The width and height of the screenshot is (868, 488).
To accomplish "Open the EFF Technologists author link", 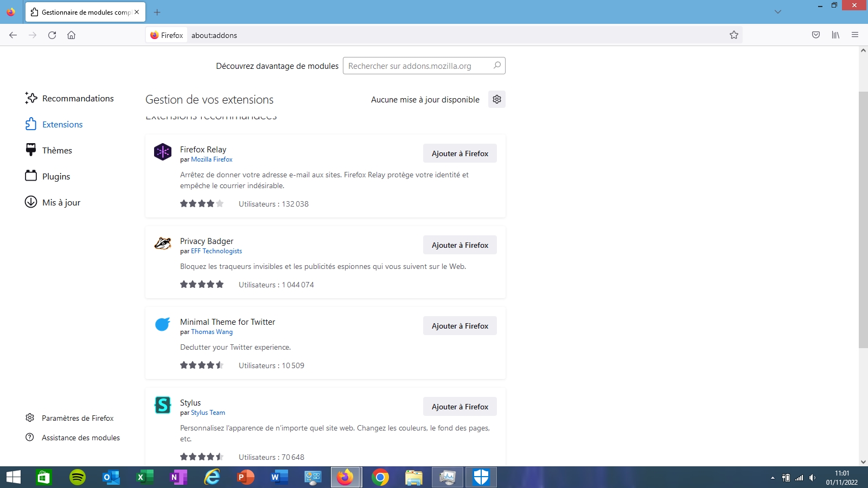I will tap(216, 251).
